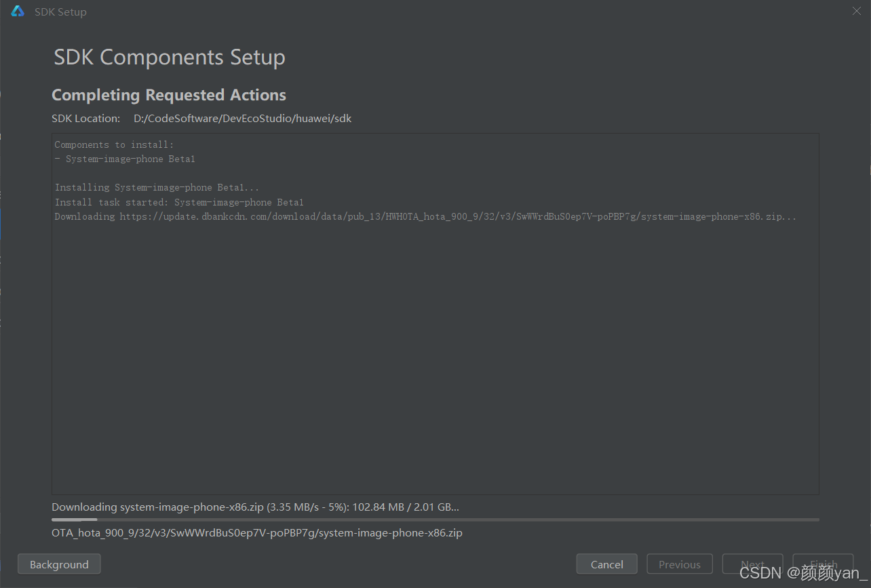Cancel the SDK component download
Screen dimensions: 871x588
coord(607,564)
